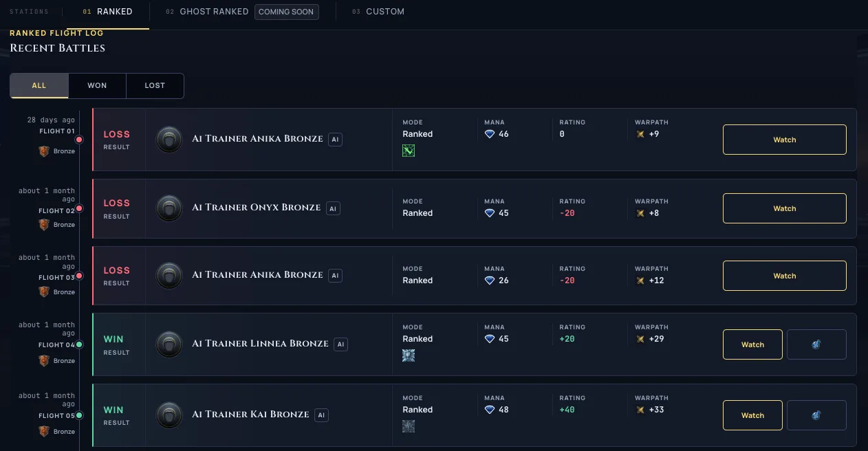Click the green ruleset icon in Flight 01

coord(409,150)
